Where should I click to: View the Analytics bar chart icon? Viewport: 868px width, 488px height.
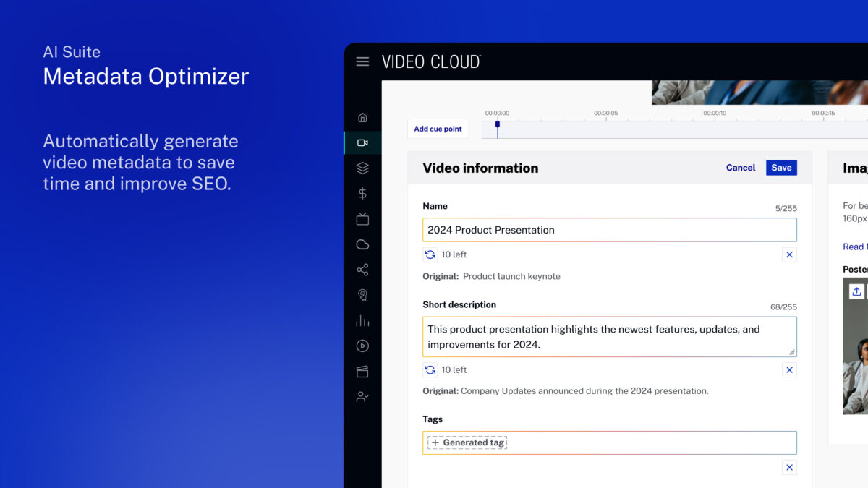362,320
